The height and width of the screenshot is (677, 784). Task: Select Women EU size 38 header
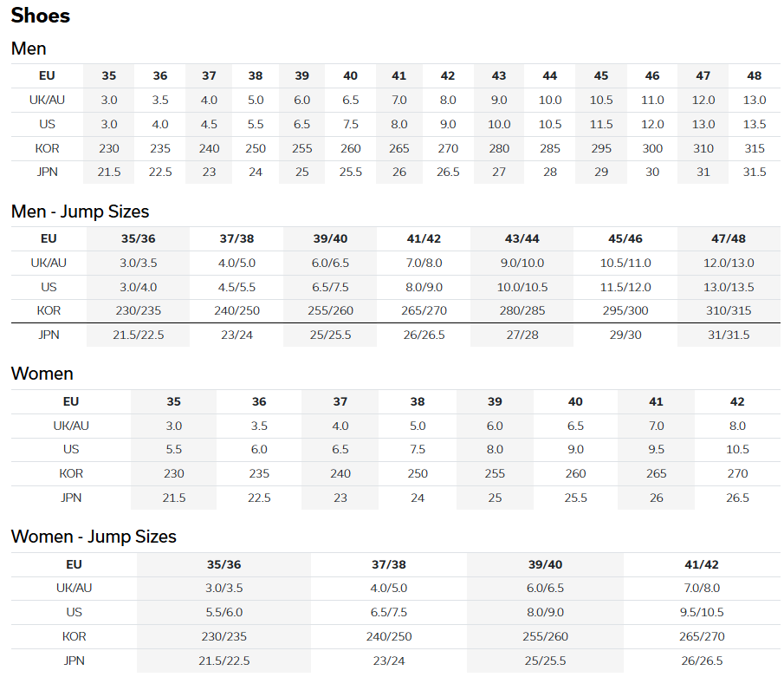click(x=418, y=402)
